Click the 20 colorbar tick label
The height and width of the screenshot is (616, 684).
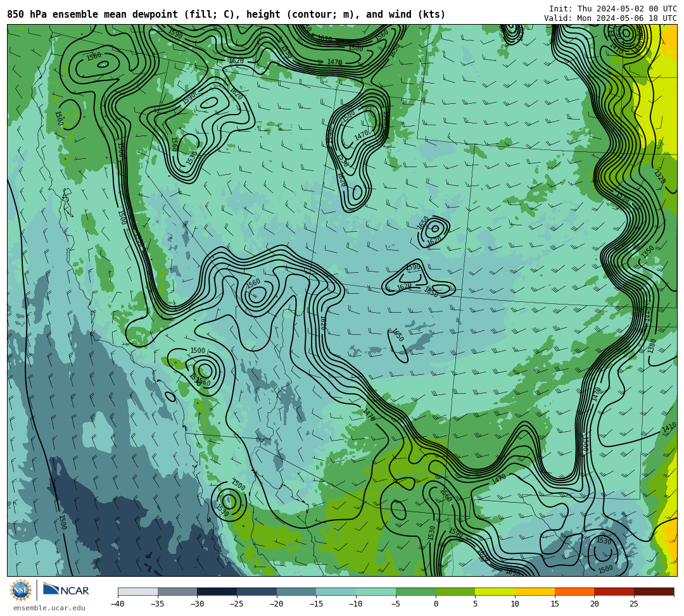[x=595, y=604]
